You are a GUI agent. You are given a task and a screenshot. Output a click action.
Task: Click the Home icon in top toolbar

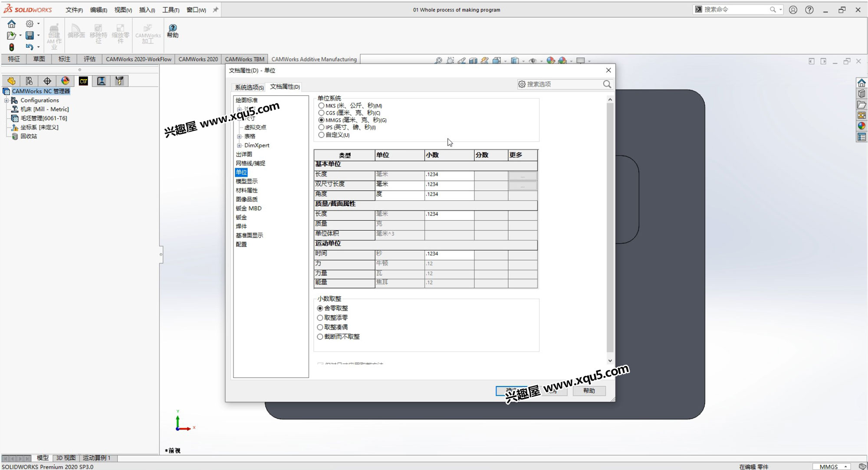pyautogui.click(x=12, y=24)
